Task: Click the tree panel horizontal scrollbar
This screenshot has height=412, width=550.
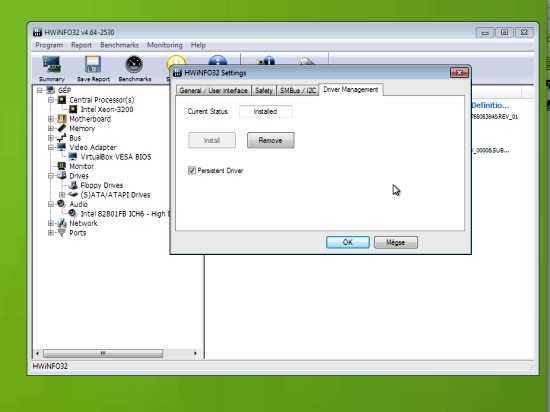Action: [x=116, y=353]
